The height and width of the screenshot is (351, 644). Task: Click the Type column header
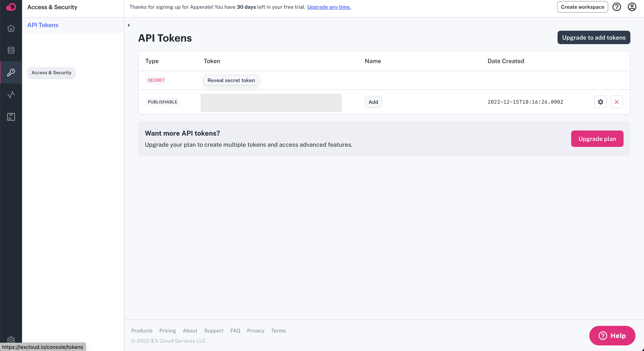(152, 61)
